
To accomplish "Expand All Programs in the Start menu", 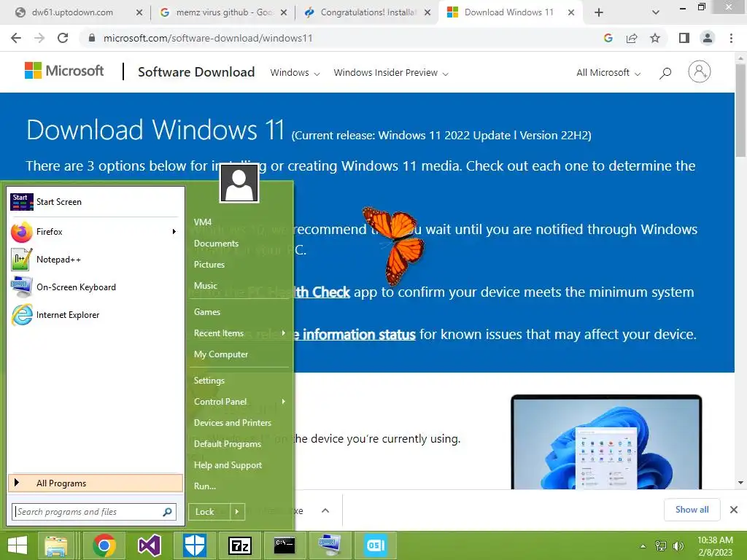I will [x=96, y=483].
